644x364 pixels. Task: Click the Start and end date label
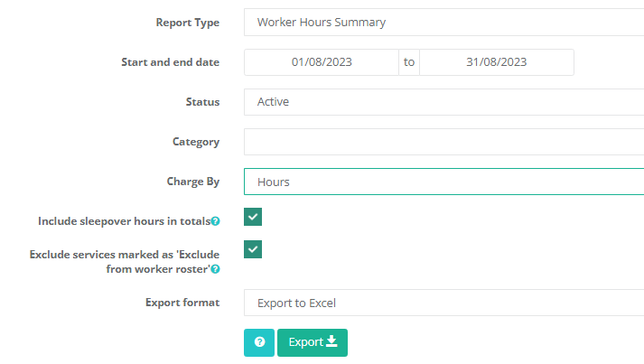click(170, 62)
